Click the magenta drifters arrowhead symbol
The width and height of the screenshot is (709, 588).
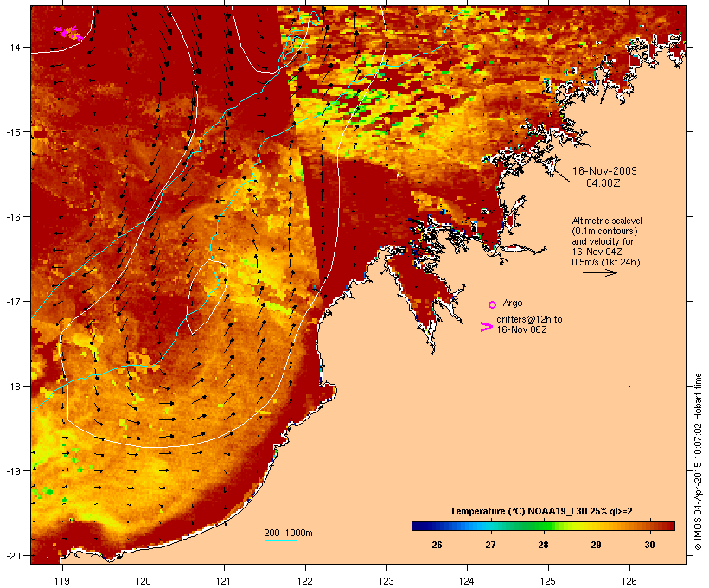(486, 327)
